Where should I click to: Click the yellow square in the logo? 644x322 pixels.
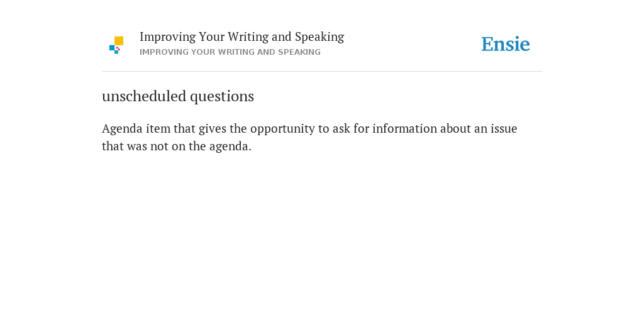(119, 41)
